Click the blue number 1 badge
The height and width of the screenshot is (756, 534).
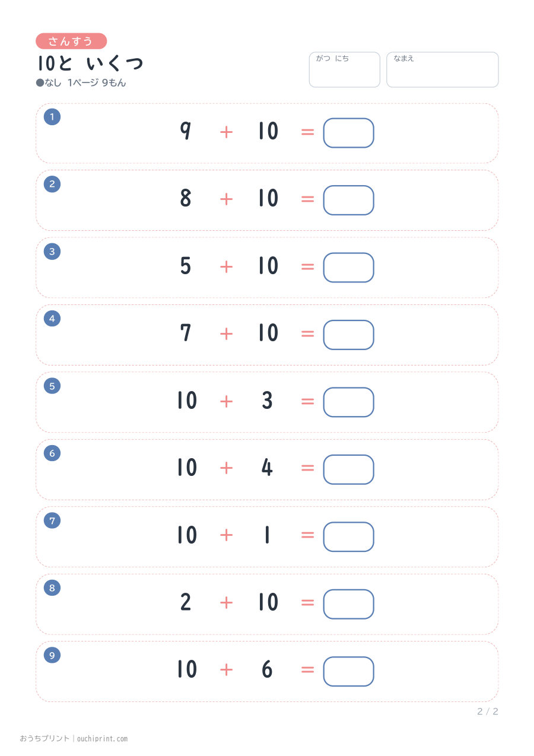[x=52, y=117]
